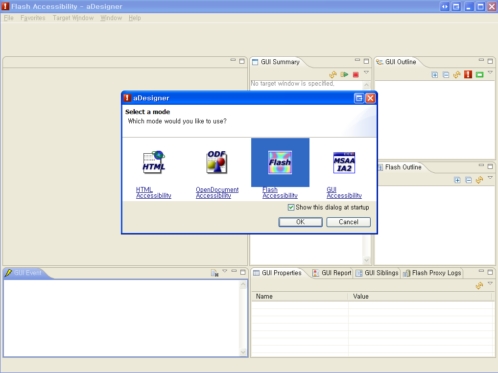This screenshot has height=373, width=498.
Task: Open the Favorites menu
Action: 33,18
